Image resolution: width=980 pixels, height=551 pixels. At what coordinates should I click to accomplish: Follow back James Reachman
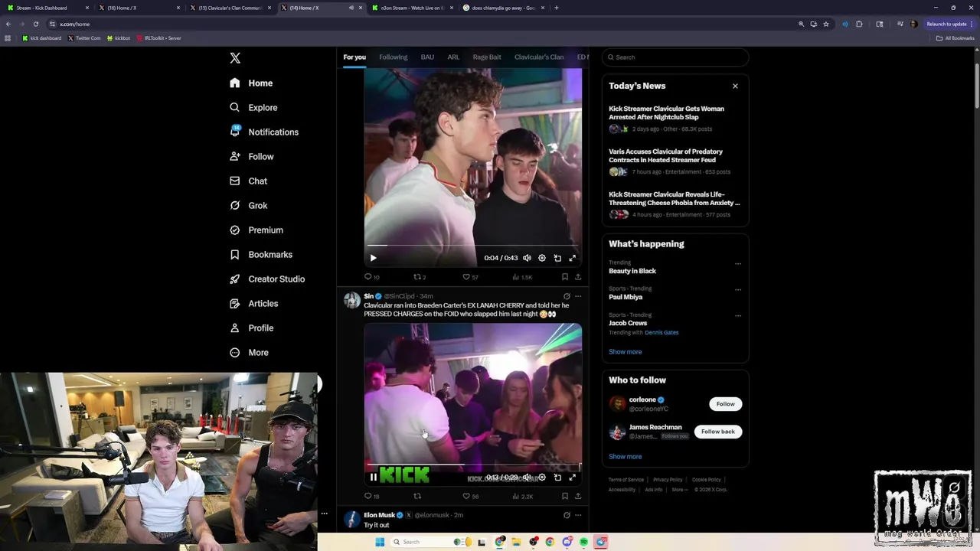click(717, 432)
